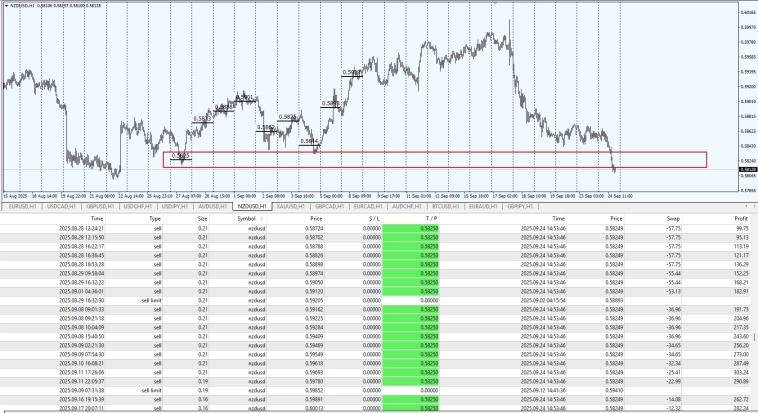Switch to the XAUUSD,H1 chart tab
Viewport: 758px width, 413px height.
click(291, 206)
